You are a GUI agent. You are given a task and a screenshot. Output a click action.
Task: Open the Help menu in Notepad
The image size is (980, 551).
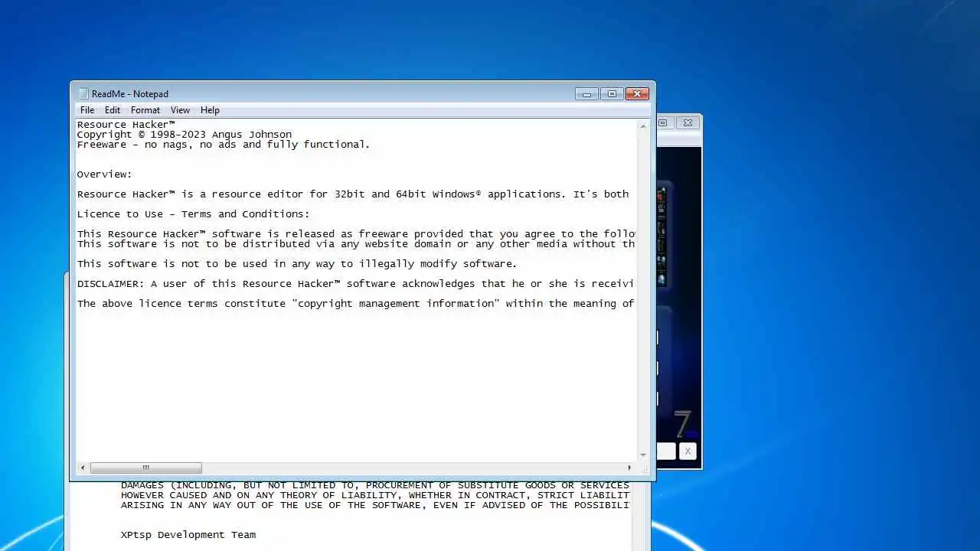[x=210, y=110]
